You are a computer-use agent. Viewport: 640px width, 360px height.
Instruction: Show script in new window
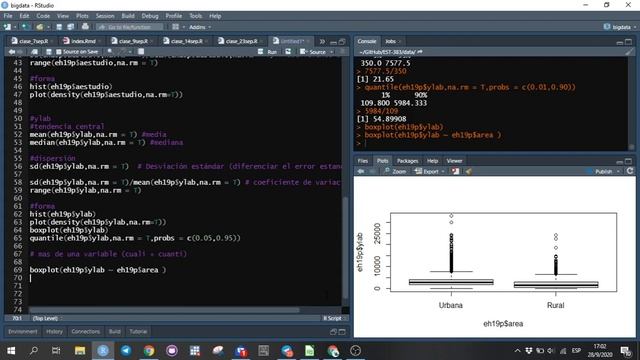point(35,52)
